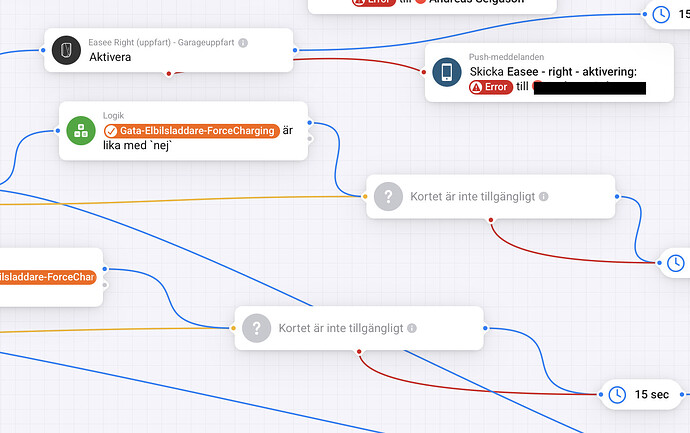Select the Aktivera card title

[x=110, y=57]
